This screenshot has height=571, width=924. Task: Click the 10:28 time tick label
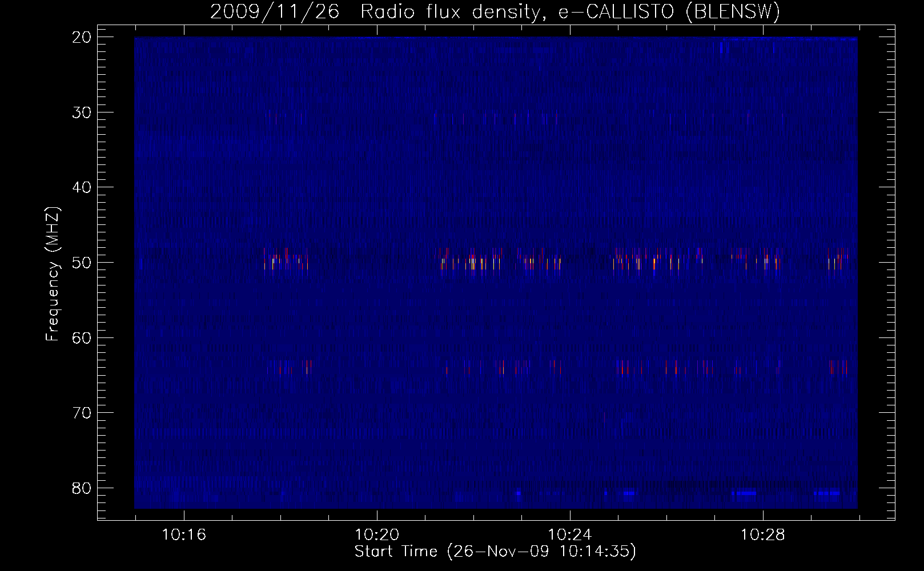click(x=763, y=535)
